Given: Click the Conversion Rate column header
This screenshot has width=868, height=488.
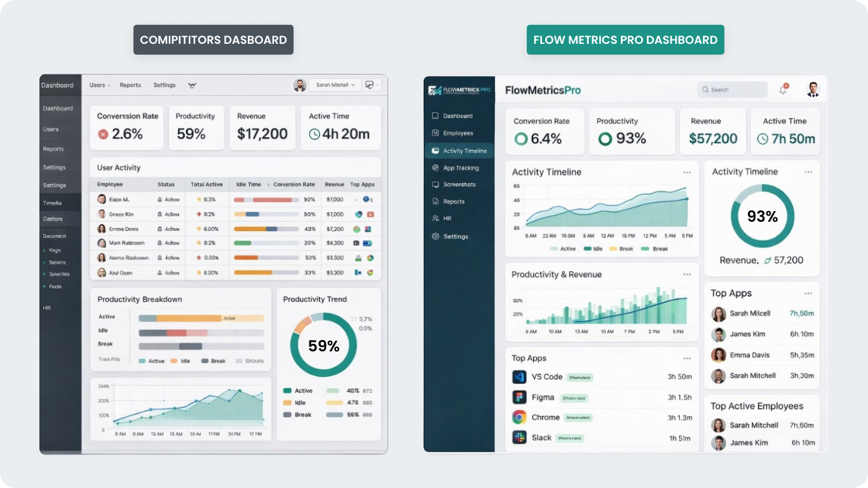Looking at the screenshot, I should (x=294, y=184).
